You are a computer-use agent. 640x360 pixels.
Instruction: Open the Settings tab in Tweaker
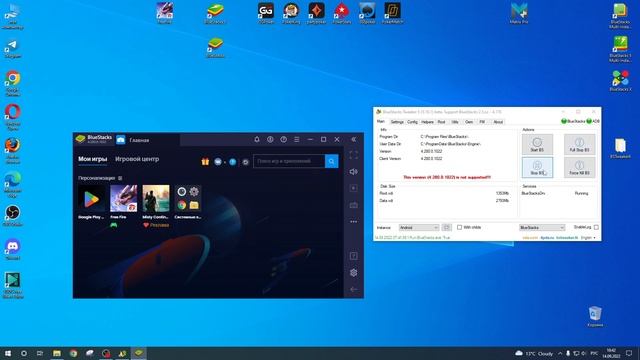point(397,122)
